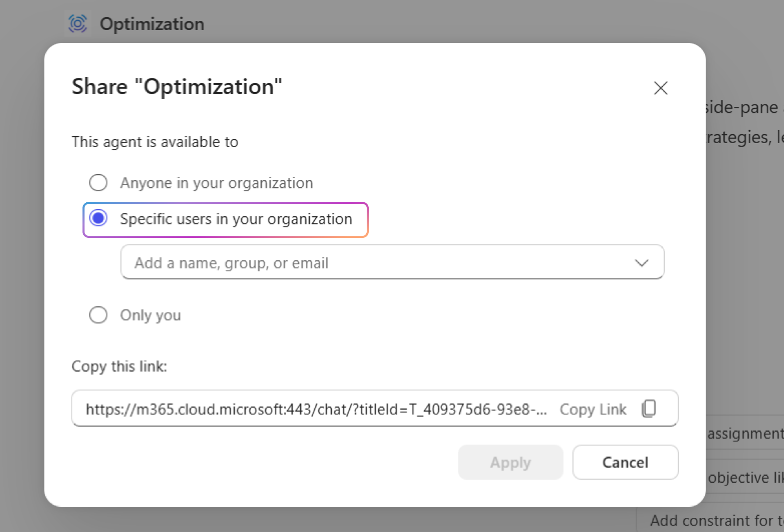Cancel the sharing dialog
Image resolution: width=784 pixels, height=532 pixels.
pos(625,462)
